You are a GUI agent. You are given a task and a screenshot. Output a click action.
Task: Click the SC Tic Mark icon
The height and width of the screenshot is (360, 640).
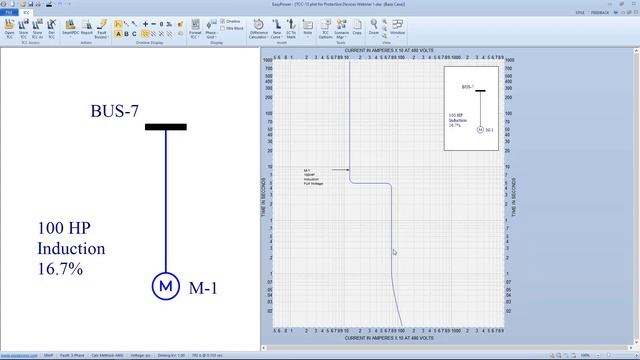291,29
